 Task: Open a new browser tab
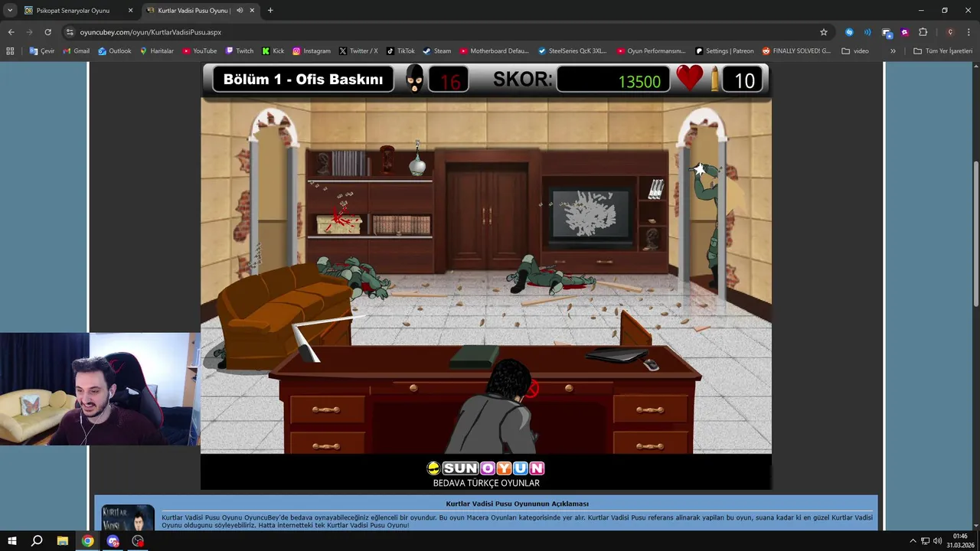[x=270, y=11]
